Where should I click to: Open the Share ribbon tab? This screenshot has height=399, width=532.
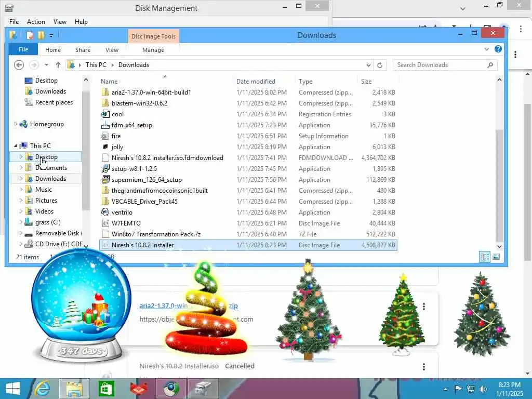(83, 50)
